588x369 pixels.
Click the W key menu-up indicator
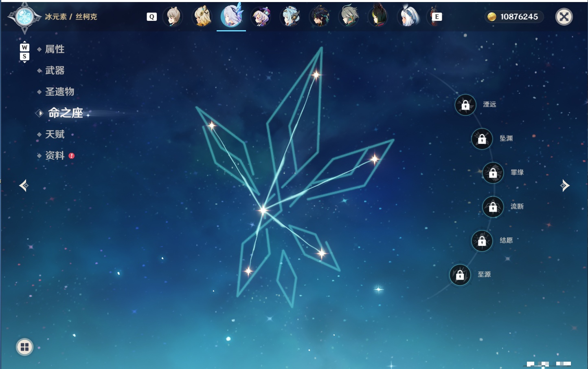point(24,47)
